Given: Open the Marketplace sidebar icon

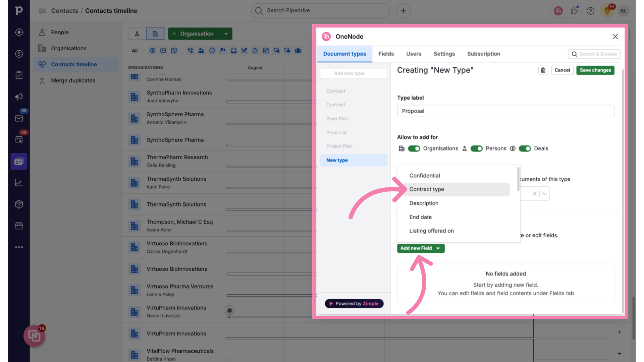Looking at the screenshot, I should (x=19, y=226).
